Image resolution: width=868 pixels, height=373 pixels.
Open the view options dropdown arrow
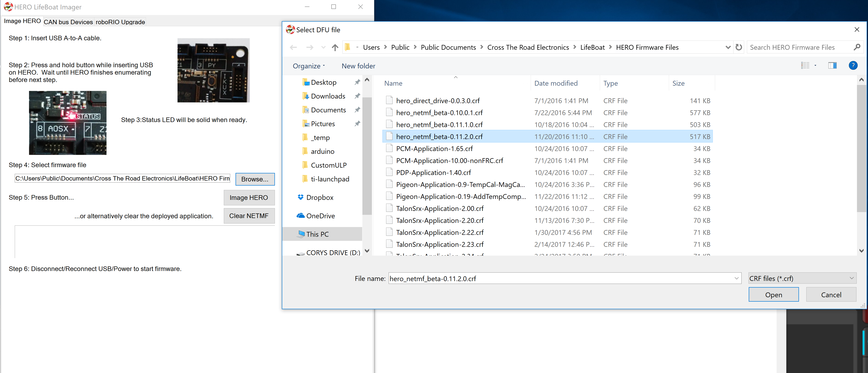coord(816,66)
